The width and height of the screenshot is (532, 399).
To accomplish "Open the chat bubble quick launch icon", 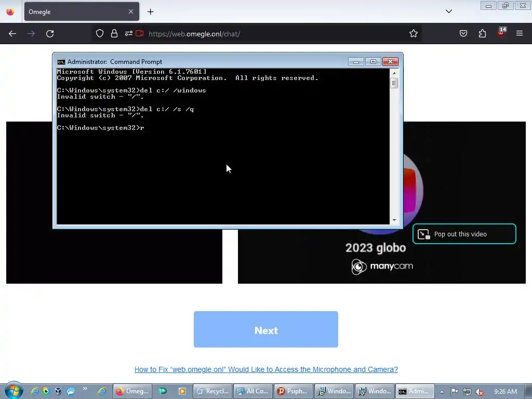I will (x=71, y=391).
